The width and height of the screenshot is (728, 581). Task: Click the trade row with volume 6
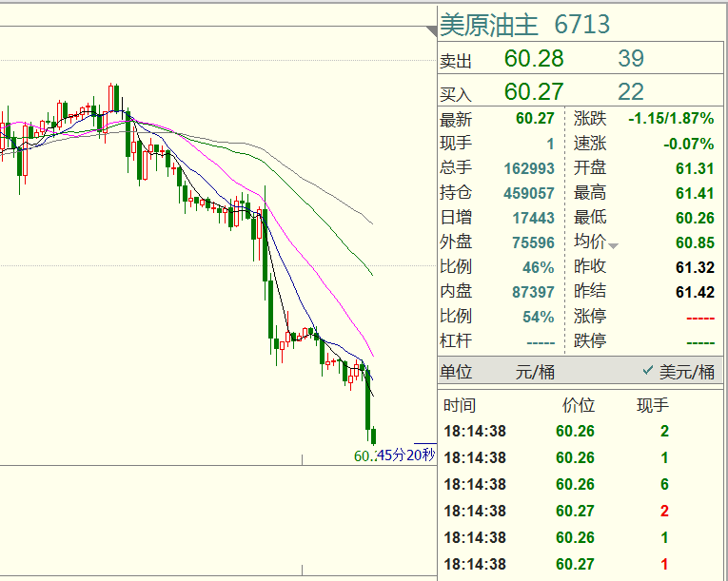(580, 484)
